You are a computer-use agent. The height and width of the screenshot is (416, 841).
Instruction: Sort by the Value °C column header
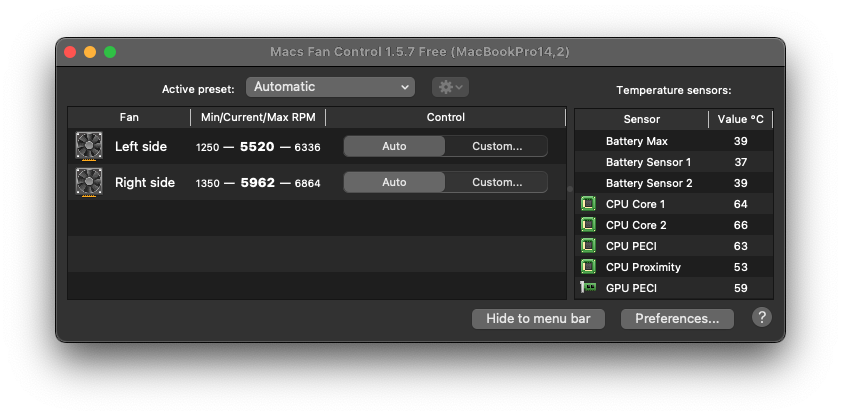tap(741, 120)
